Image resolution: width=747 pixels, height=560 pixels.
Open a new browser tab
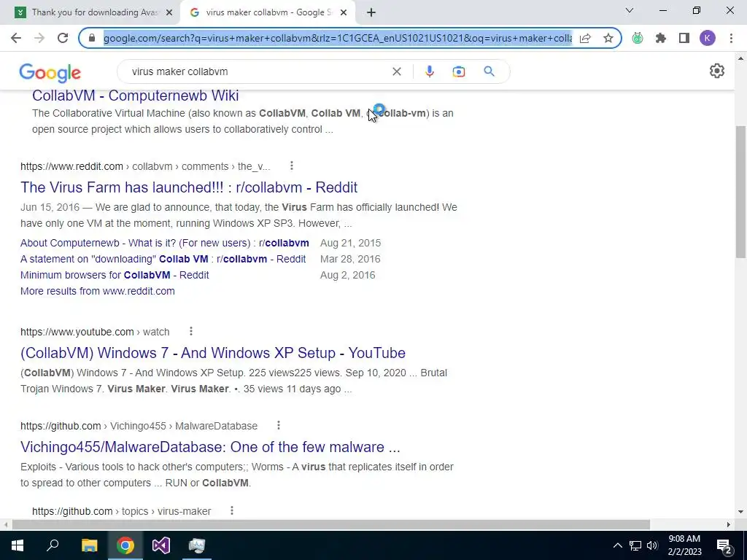pos(371,13)
